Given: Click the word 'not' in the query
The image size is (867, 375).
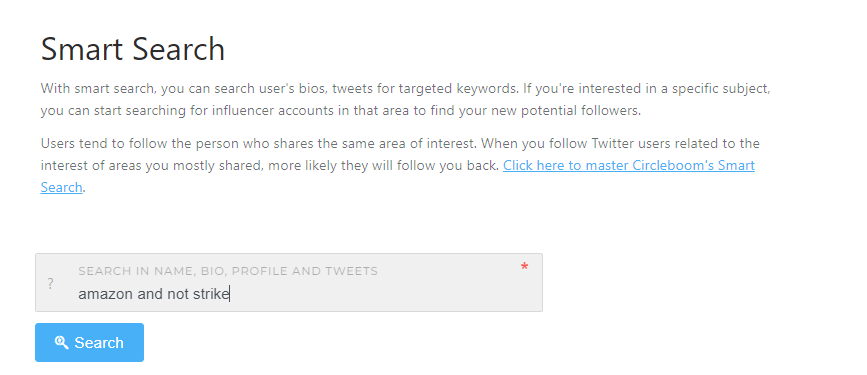Looking at the screenshot, I should point(178,294).
